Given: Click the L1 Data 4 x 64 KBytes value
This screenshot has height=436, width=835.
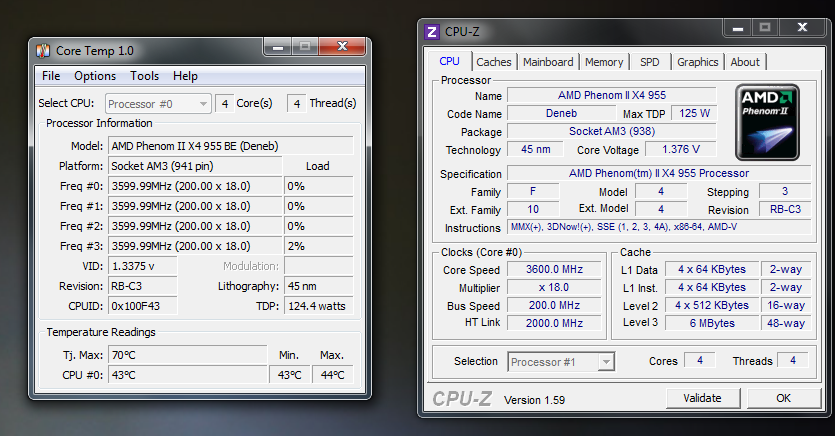Looking at the screenshot, I should [712, 269].
